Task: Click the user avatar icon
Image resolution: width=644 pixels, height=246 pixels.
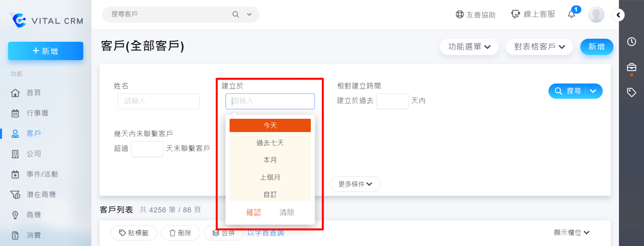Action: [596, 15]
